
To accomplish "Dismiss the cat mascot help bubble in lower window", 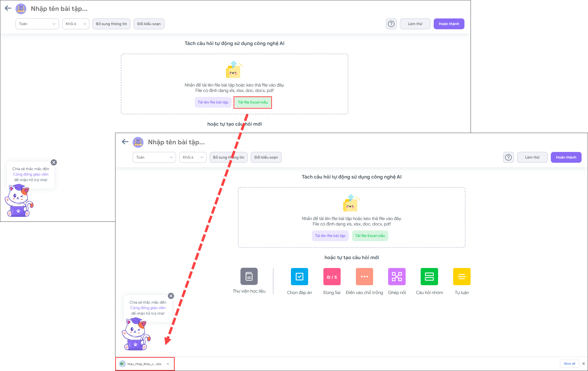I will click(x=171, y=296).
